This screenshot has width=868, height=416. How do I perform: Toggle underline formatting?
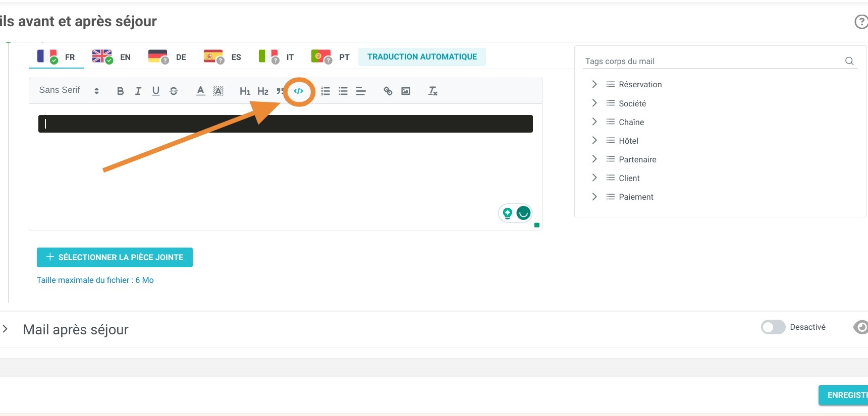pyautogui.click(x=156, y=91)
